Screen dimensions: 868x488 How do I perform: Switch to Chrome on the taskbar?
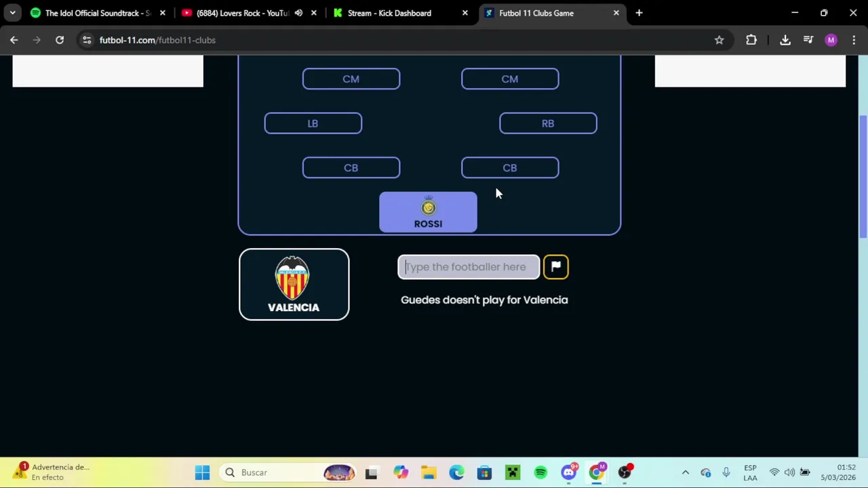click(596, 472)
